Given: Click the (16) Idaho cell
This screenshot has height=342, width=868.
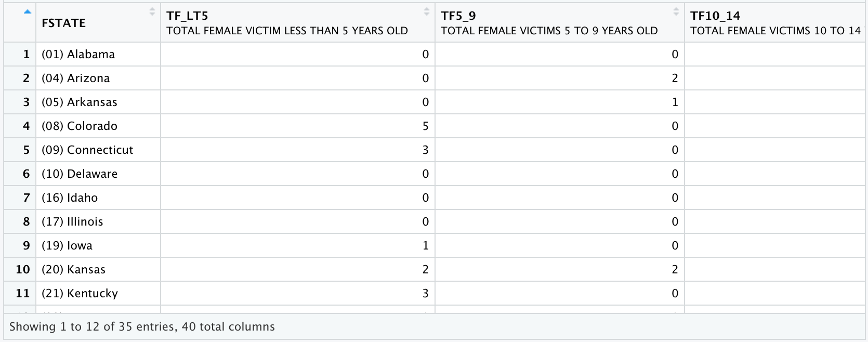Looking at the screenshot, I should (70, 198).
